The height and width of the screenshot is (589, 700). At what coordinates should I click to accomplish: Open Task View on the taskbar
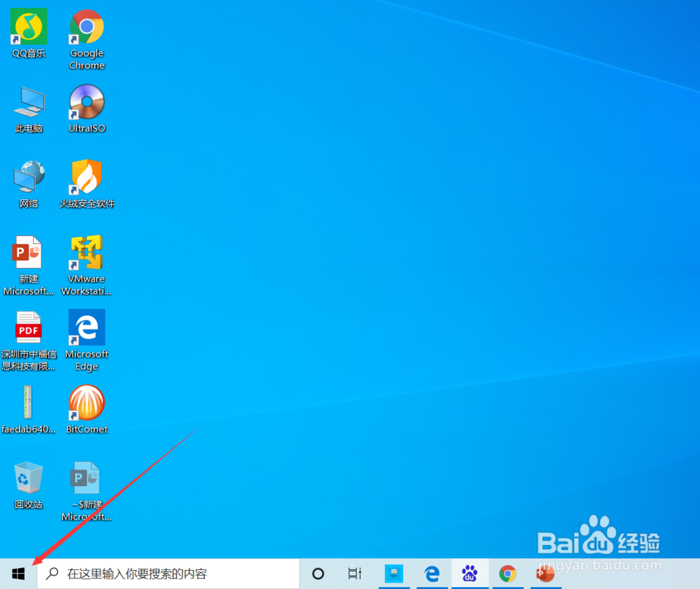[354, 574]
